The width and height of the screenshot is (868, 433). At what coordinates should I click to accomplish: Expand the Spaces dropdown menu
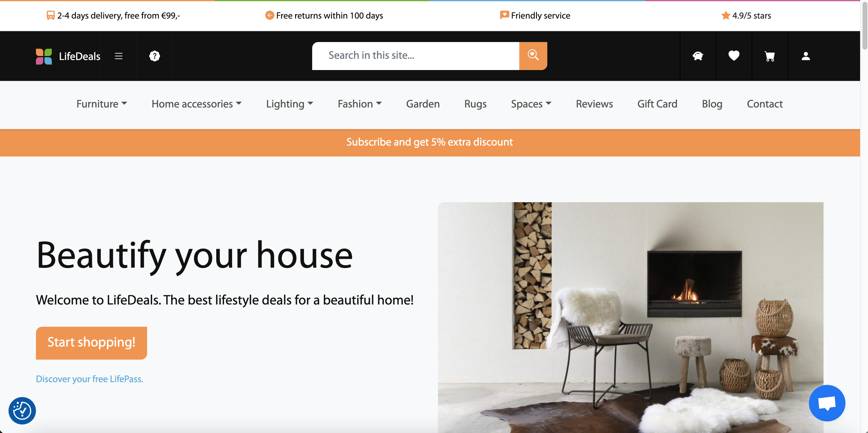pos(531,104)
